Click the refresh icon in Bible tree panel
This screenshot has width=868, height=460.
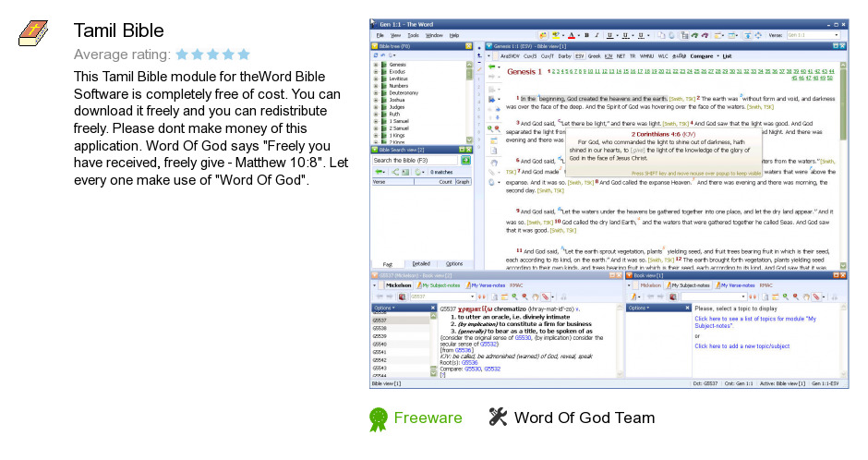(376, 55)
